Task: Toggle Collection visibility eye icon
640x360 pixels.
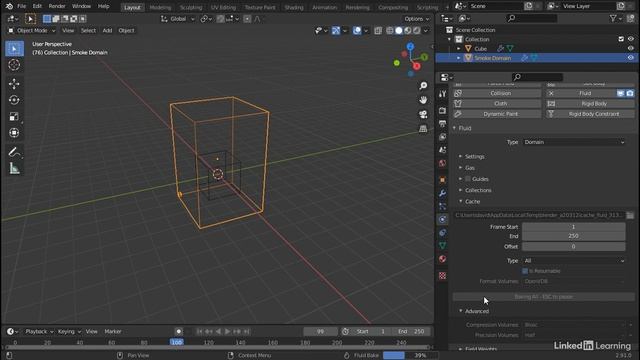Action: pos(630,39)
